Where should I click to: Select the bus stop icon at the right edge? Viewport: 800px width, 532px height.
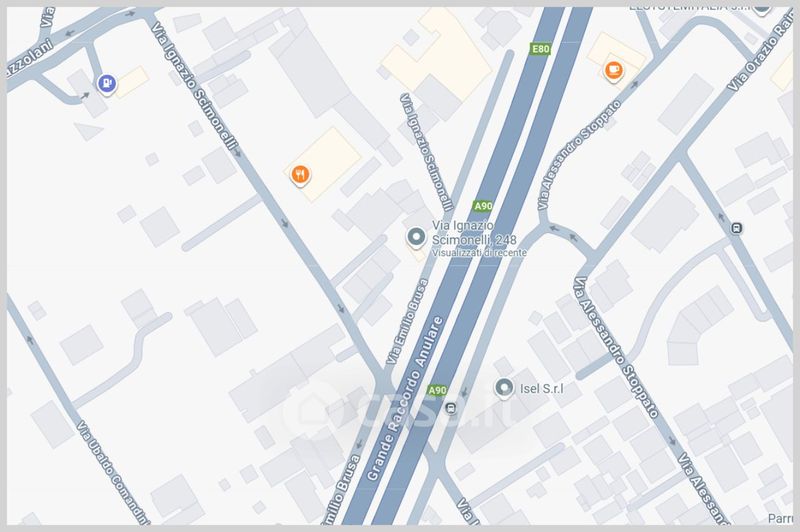[736, 228]
